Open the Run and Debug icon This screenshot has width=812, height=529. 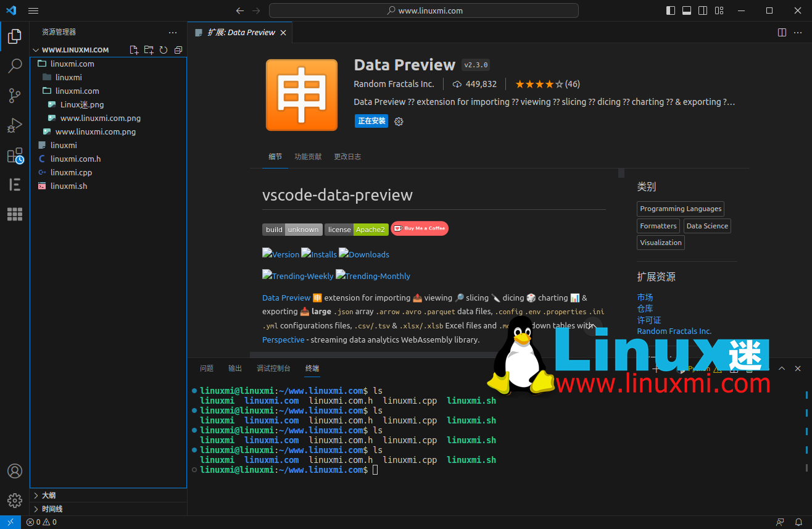coord(15,125)
